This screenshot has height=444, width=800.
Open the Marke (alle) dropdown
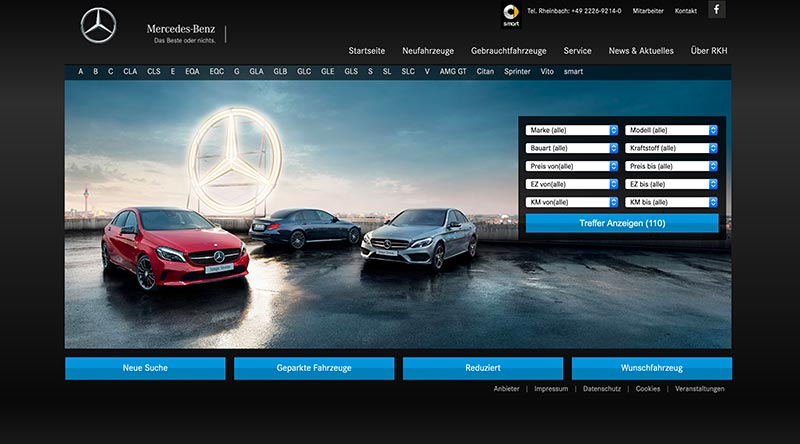572,130
